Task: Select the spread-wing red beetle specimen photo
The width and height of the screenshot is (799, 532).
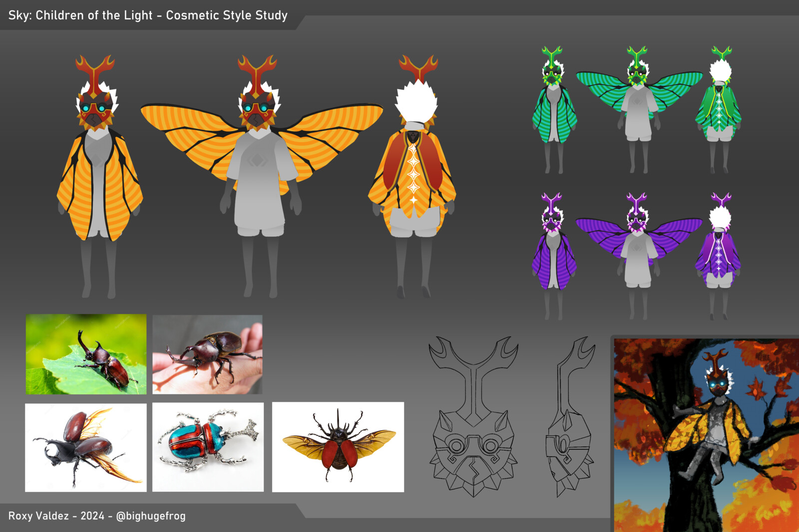Action: click(338, 447)
